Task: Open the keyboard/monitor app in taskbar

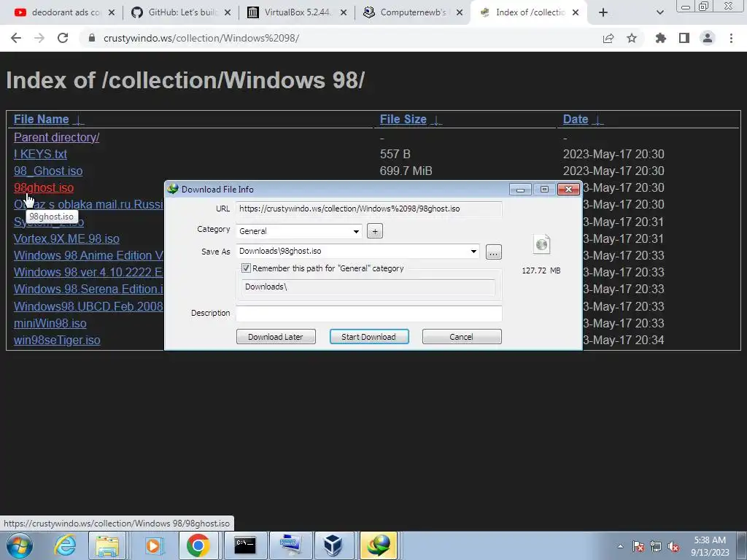Action: tap(290, 545)
